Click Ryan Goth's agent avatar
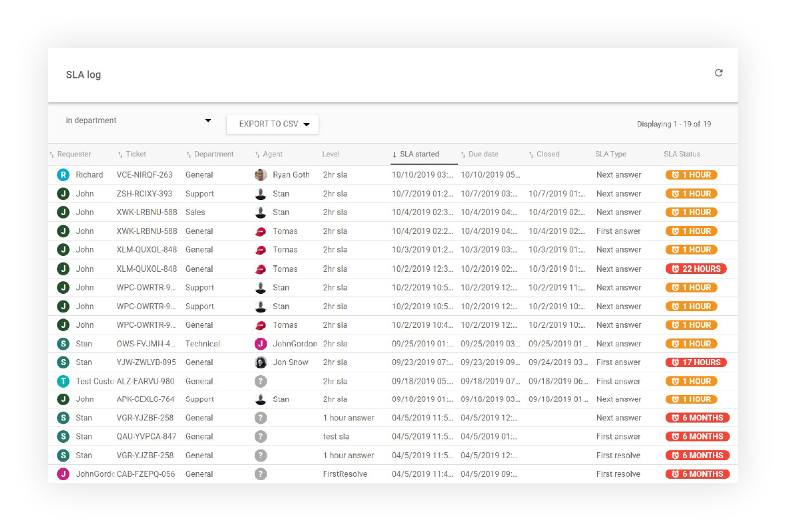 pyautogui.click(x=260, y=174)
